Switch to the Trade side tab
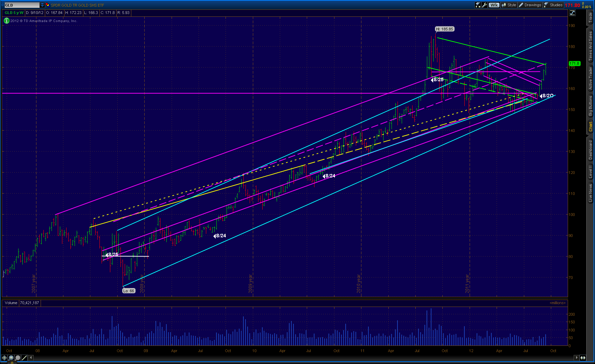The height and width of the screenshot is (364, 595). (590, 17)
